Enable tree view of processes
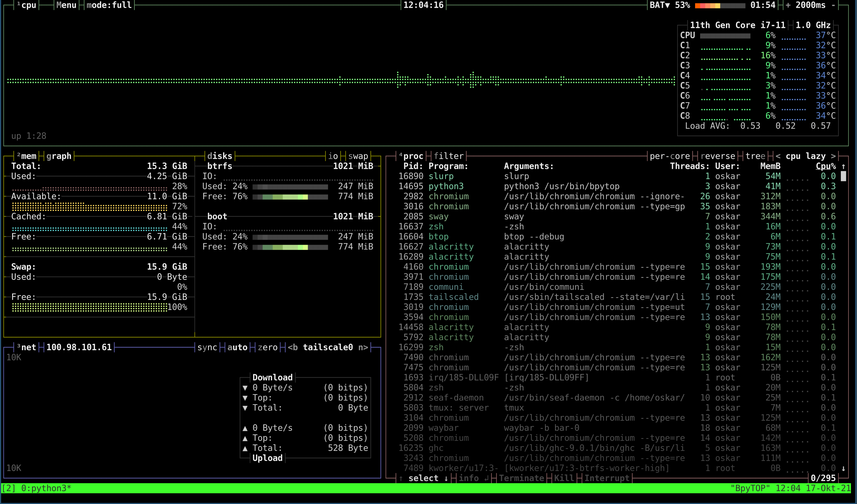This screenshot has height=504, width=857. click(x=755, y=156)
